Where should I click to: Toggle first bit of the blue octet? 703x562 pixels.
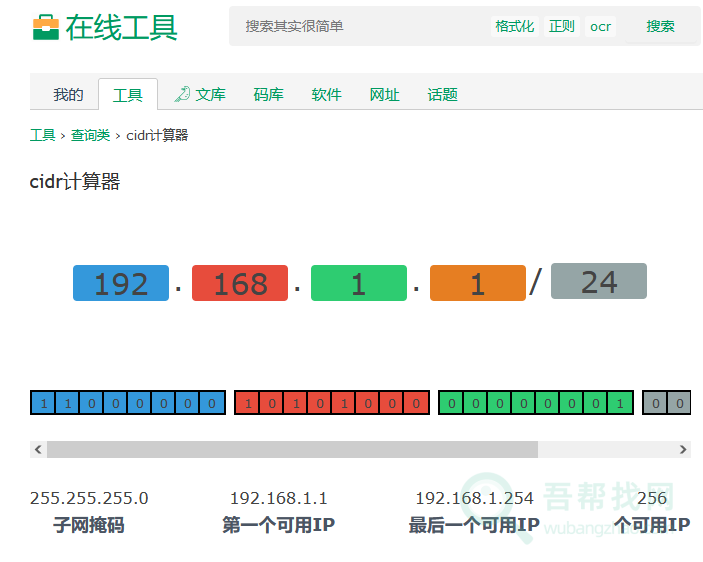pos(43,403)
